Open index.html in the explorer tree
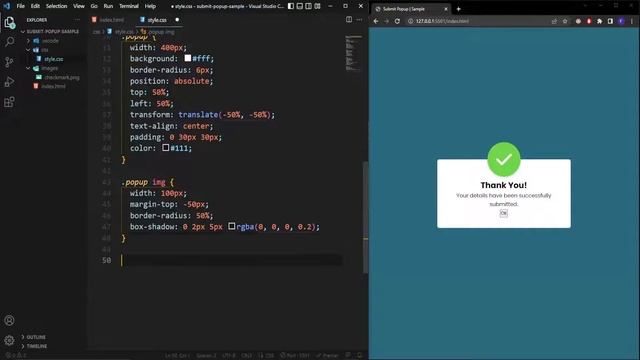The height and width of the screenshot is (360, 640). (x=53, y=86)
